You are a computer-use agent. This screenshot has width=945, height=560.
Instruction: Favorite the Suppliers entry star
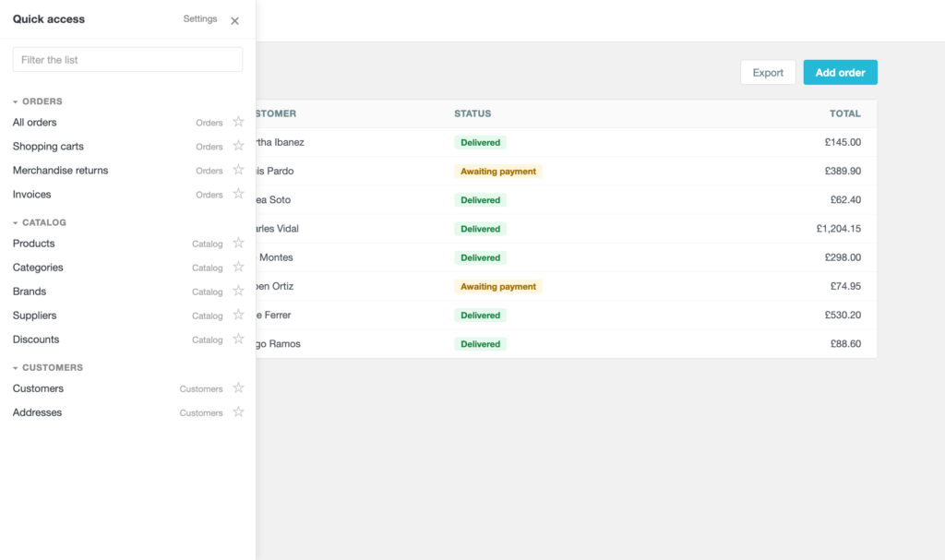pos(239,316)
